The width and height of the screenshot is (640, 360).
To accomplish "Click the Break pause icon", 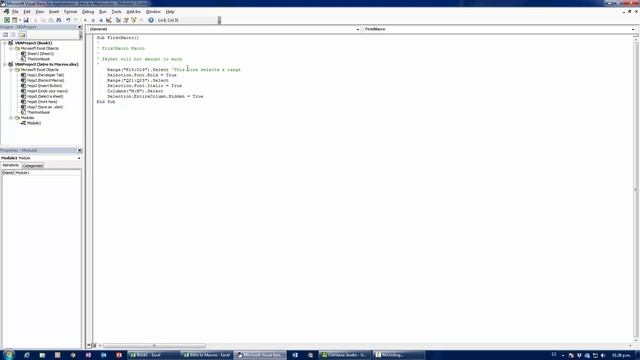I will (x=93, y=20).
